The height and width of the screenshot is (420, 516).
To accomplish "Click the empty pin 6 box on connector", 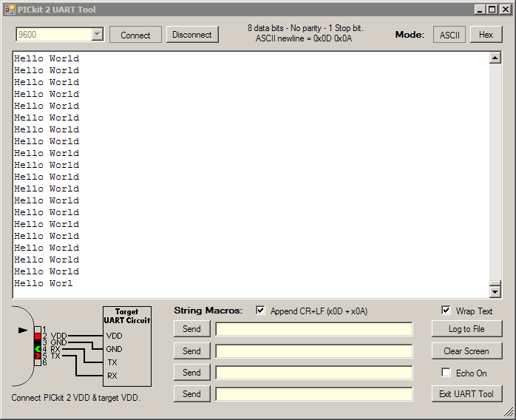I will (38, 362).
